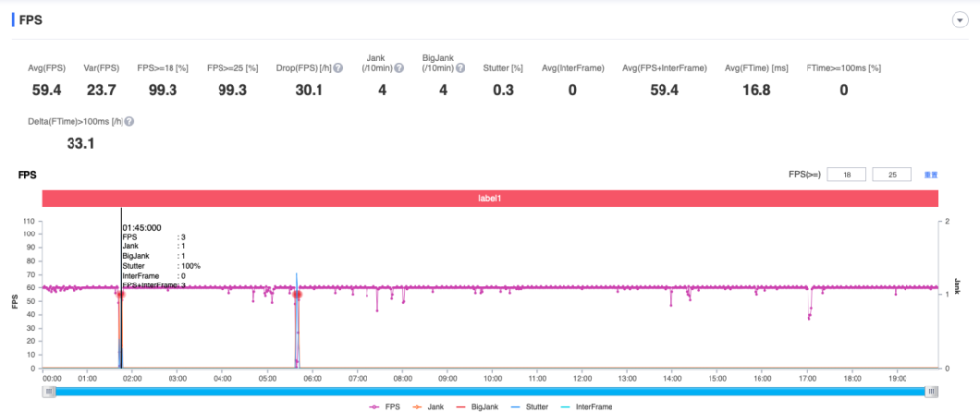This screenshot has width=980, height=412.
Task: Open help icon next to BigJank (/10min)
Action: [x=460, y=68]
